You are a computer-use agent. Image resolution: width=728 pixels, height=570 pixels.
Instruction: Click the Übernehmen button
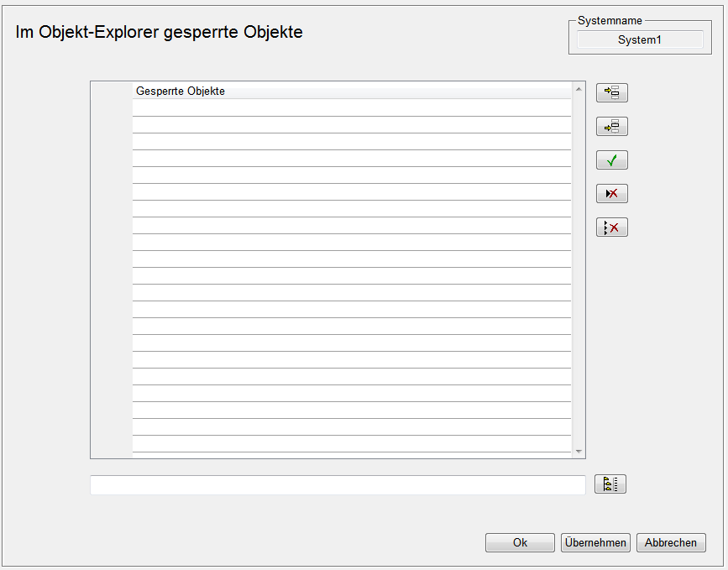(x=595, y=542)
